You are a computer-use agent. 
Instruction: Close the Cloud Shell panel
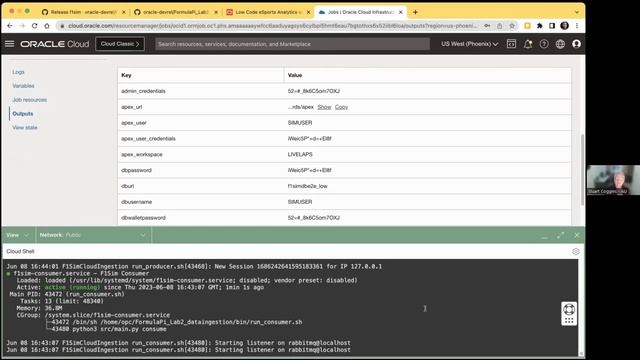tap(577, 235)
